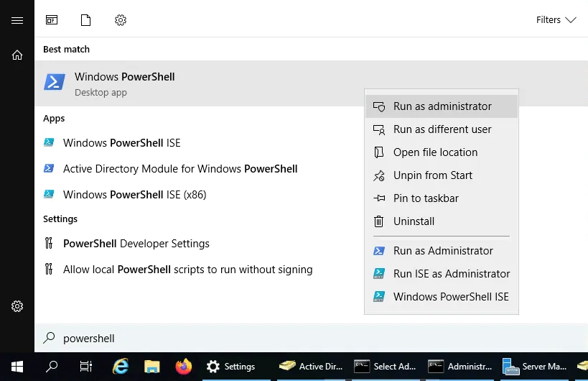The height and width of the screenshot is (381, 588).
Task: Choose Run as administrator in context menu
Action: tap(442, 106)
